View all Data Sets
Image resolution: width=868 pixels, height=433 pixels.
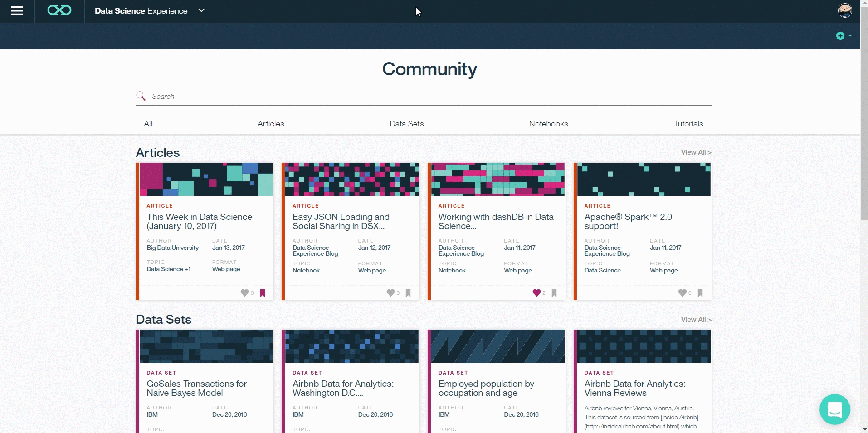tap(696, 320)
